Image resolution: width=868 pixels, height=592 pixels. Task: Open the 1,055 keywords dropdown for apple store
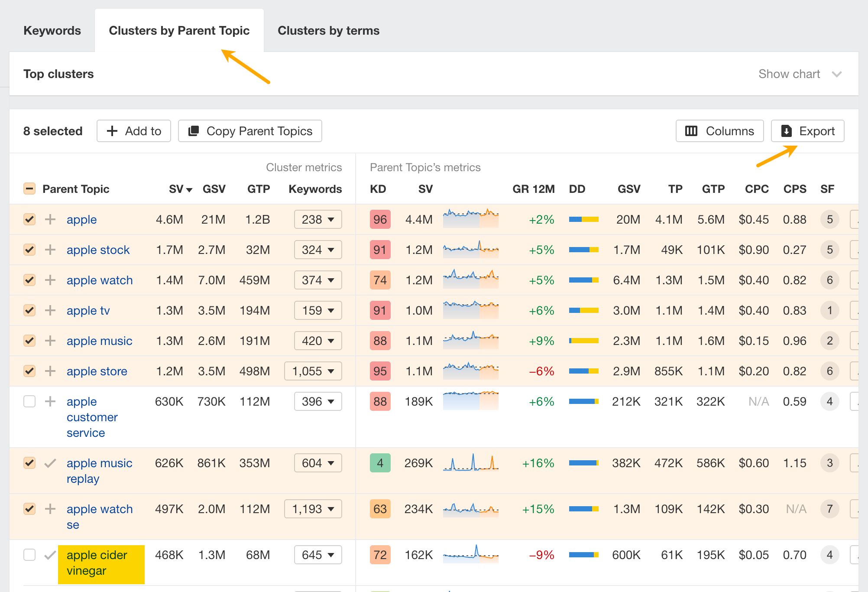pos(313,371)
